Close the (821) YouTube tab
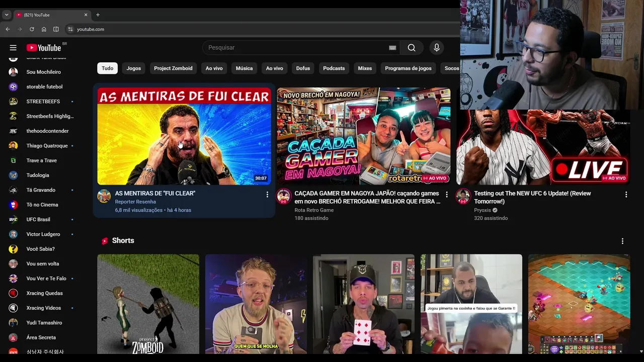Viewport: 644px width, 362px height. (x=86, y=15)
